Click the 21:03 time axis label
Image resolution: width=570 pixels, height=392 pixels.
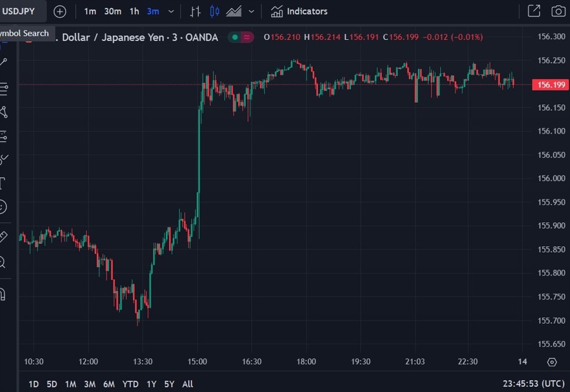click(x=415, y=362)
